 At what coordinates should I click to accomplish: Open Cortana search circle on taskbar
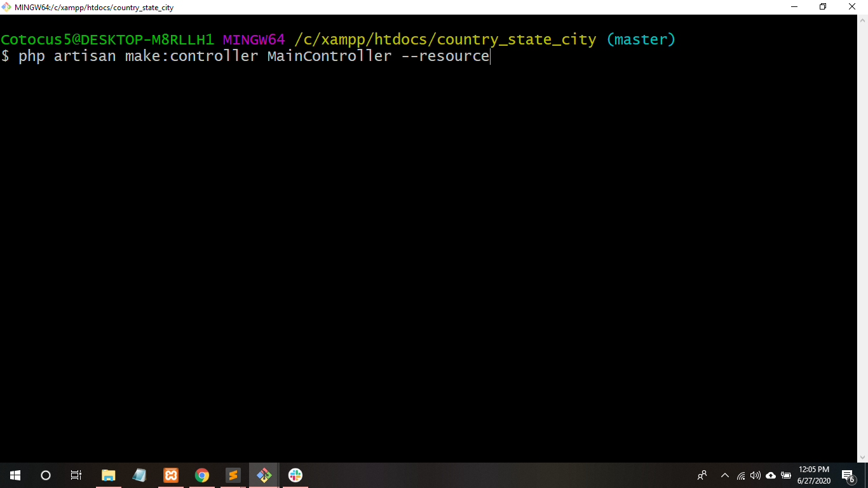coord(46,475)
